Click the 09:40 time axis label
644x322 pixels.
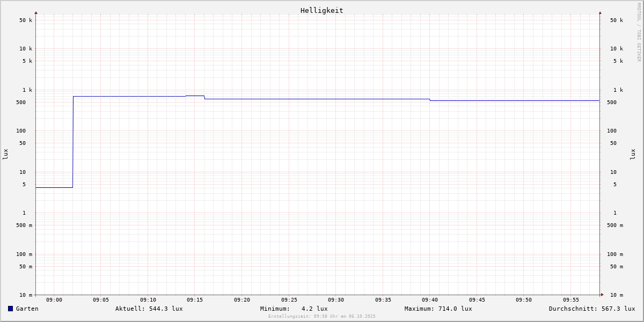[430, 300]
